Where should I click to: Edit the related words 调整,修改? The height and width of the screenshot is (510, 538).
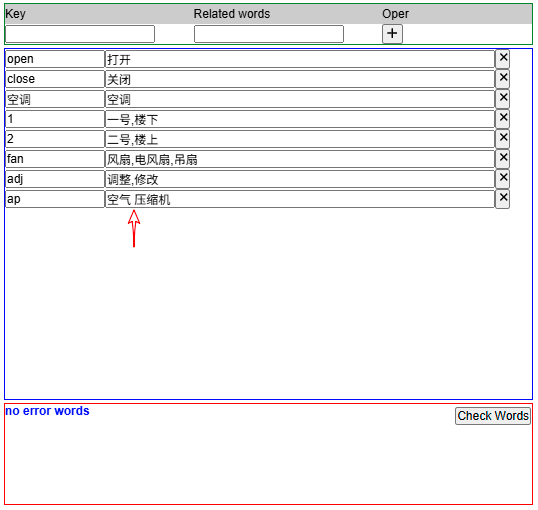[300, 178]
